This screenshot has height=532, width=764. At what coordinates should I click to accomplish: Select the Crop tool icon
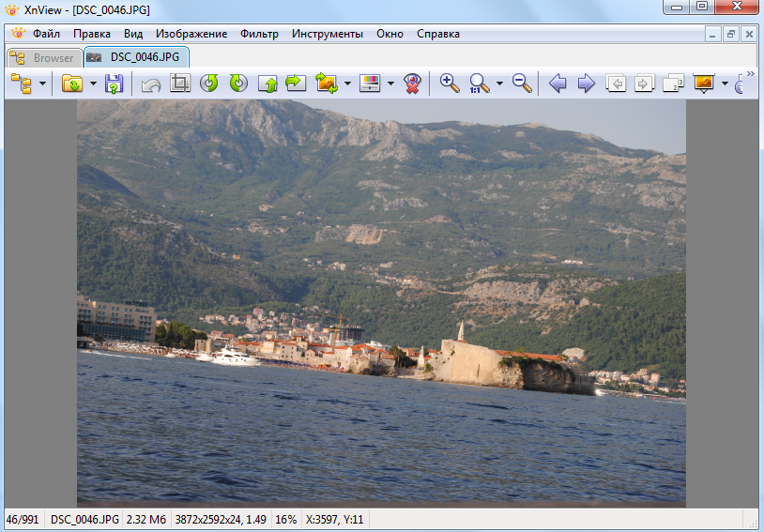180,84
